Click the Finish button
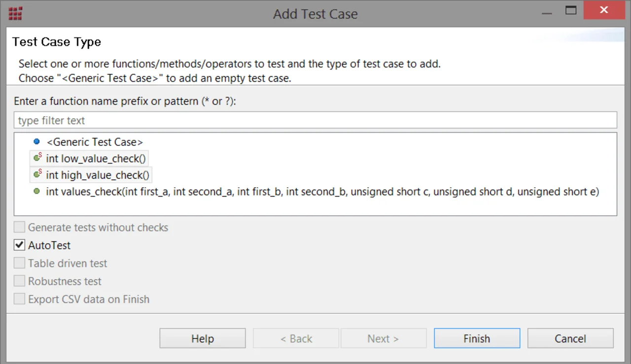631x364 pixels. pos(477,338)
